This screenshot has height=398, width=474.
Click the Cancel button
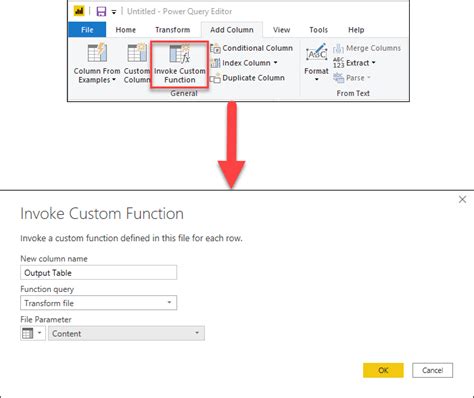click(433, 370)
